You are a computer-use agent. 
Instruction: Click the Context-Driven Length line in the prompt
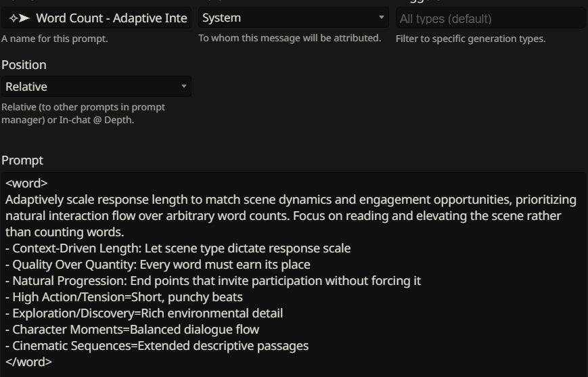pyautogui.click(x=181, y=248)
